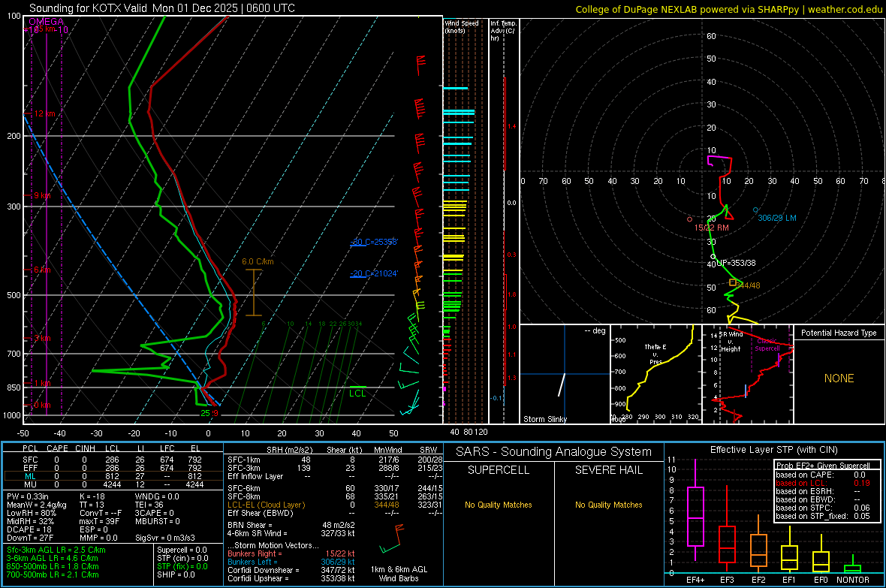
Task: Click the 'BRN Shear' value line
Action: (x=291, y=525)
